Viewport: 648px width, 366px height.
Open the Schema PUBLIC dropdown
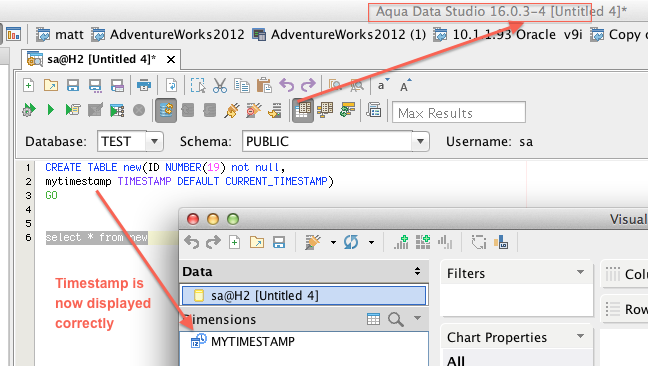pos(420,141)
